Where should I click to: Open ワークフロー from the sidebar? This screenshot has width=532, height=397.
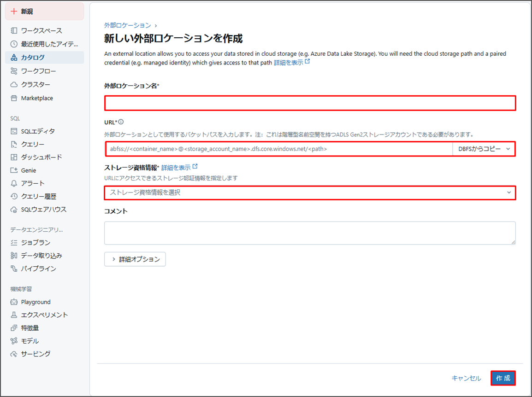(44, 71)
